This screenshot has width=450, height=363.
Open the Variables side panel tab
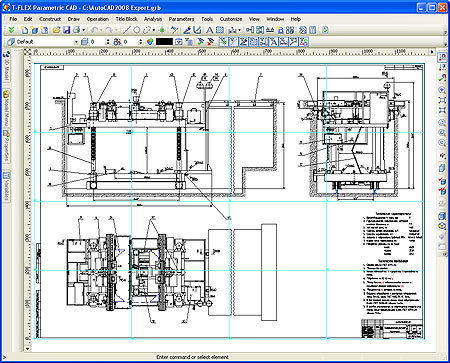click(6, 187)
